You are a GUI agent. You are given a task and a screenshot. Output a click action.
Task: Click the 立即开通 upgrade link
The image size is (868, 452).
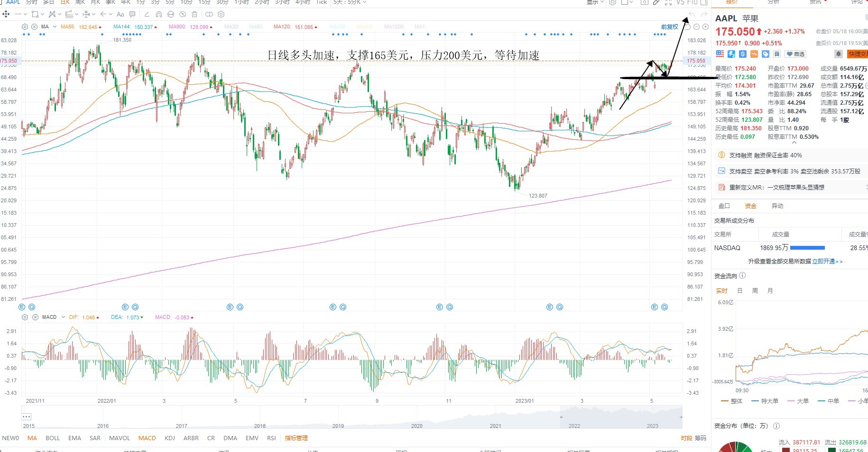coord(827,262)
